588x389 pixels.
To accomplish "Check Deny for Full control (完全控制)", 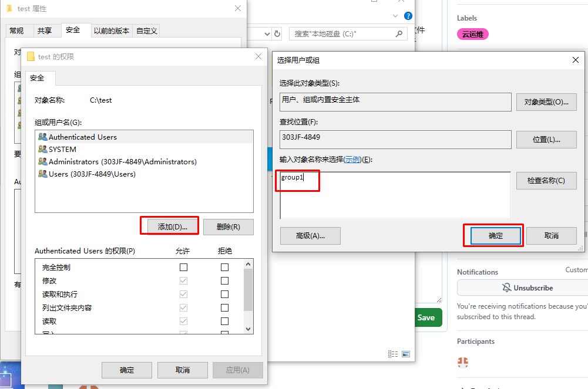I will coord(224,267).
